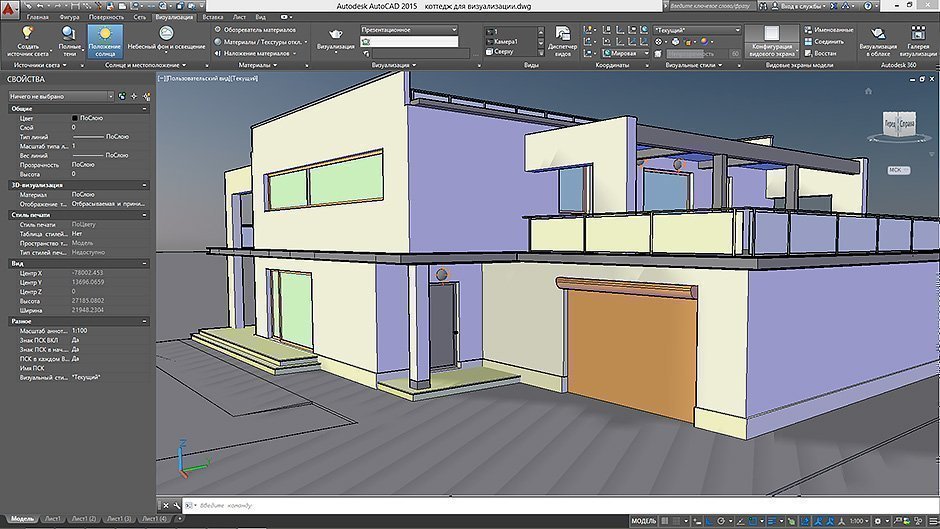Switch to the Лист1 layout tab

point(53,520)
